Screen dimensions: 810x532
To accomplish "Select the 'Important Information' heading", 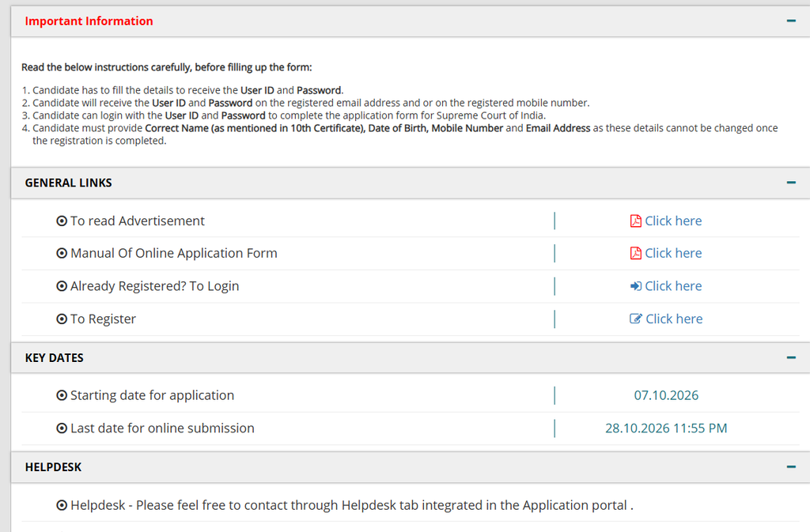I will pos(89,21).
